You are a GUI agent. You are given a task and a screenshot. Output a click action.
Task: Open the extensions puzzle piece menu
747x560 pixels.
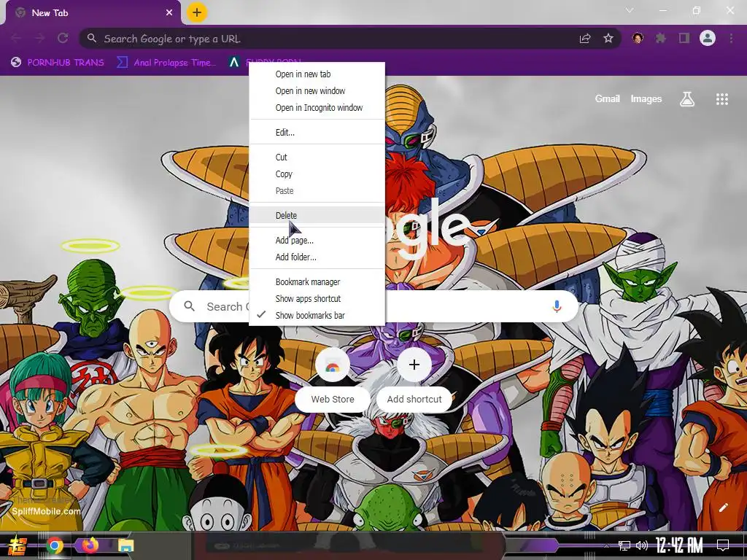tap(661, 38)
